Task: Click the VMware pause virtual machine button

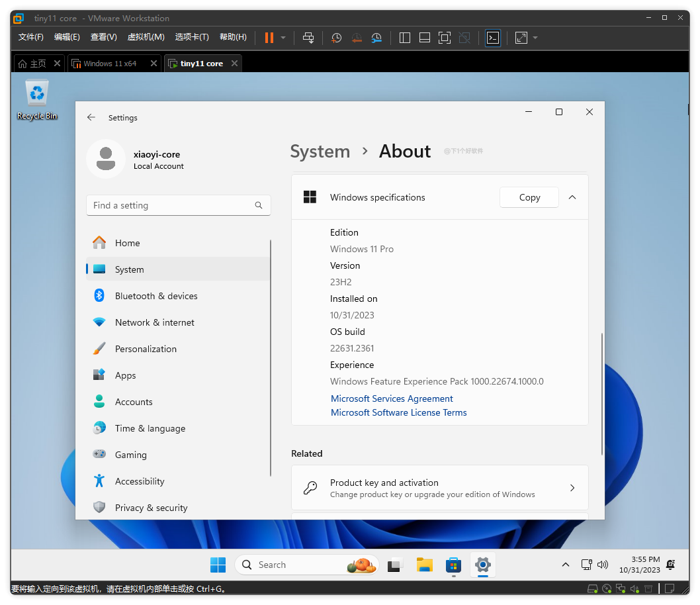Action: tap(269, 38)
